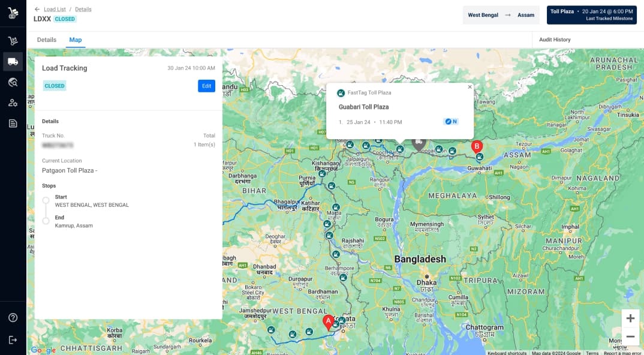Close the Guabari Toll Plaza popup
The image size is (644, 355).
[470, 87]
